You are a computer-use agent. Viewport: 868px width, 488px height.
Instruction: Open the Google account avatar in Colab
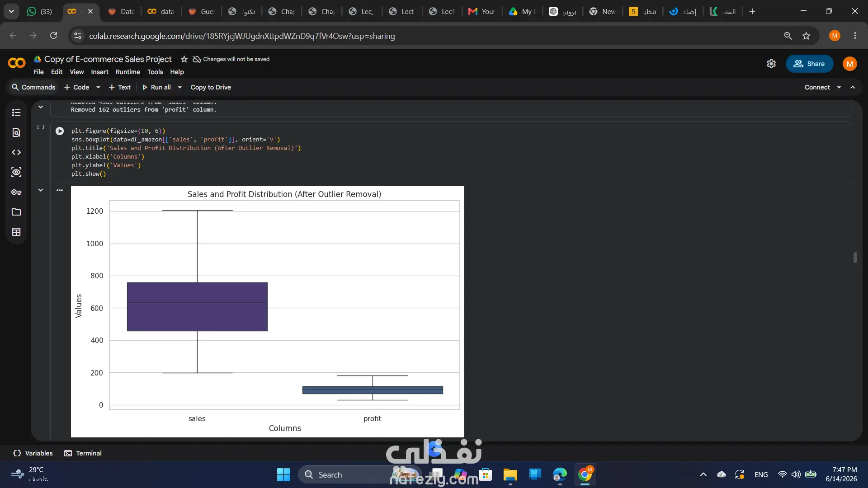coord(850,64)
